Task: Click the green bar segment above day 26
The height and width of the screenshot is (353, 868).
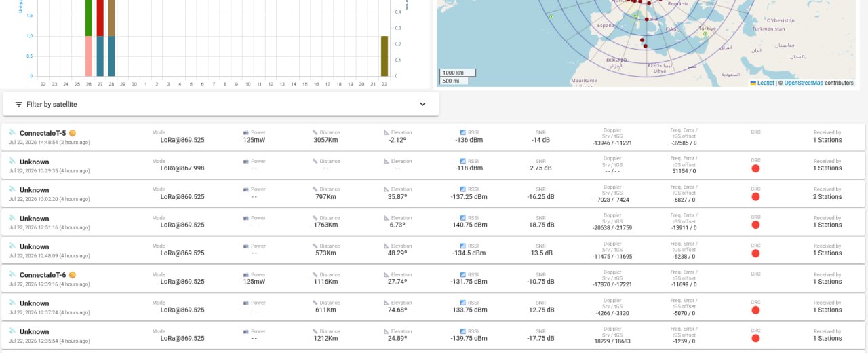Action: click(x=88, y=18)
